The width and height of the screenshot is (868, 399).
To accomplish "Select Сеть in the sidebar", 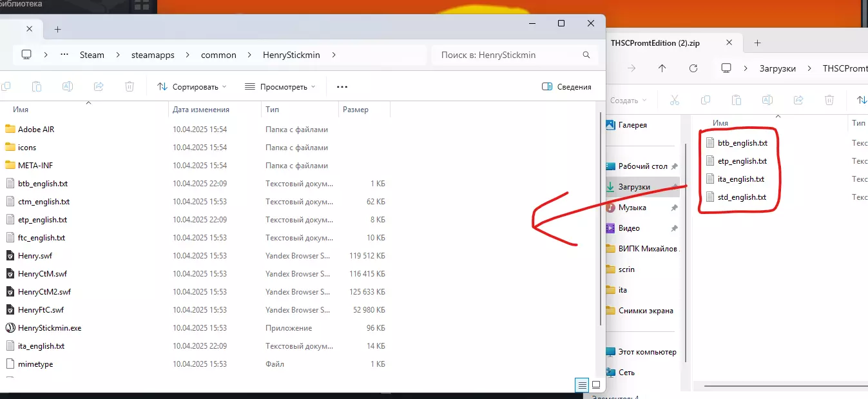I will (x=626, y=373).
